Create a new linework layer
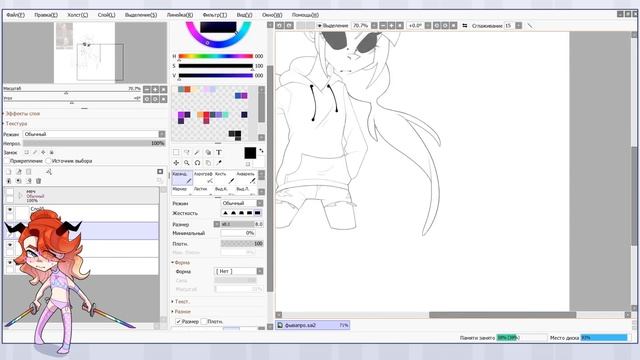 [19, 172]
